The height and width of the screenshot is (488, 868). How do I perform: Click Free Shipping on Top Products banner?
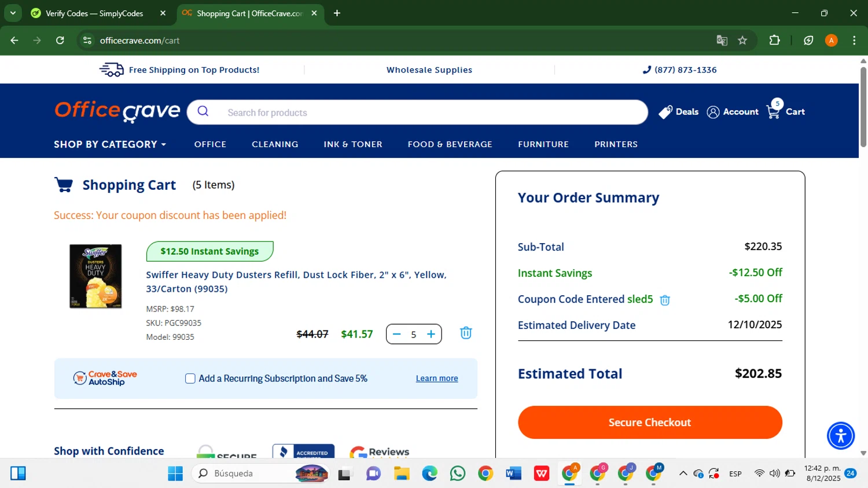click(179, 70)
